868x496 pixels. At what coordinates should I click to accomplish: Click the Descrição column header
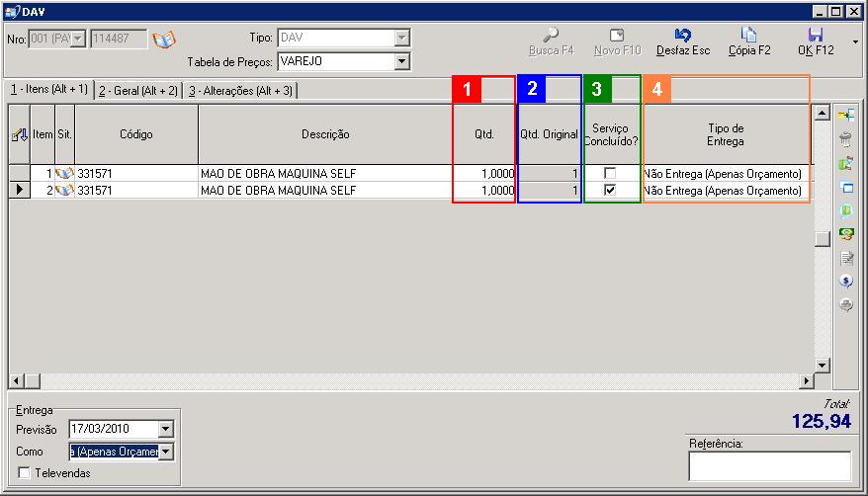pos(325,134)
